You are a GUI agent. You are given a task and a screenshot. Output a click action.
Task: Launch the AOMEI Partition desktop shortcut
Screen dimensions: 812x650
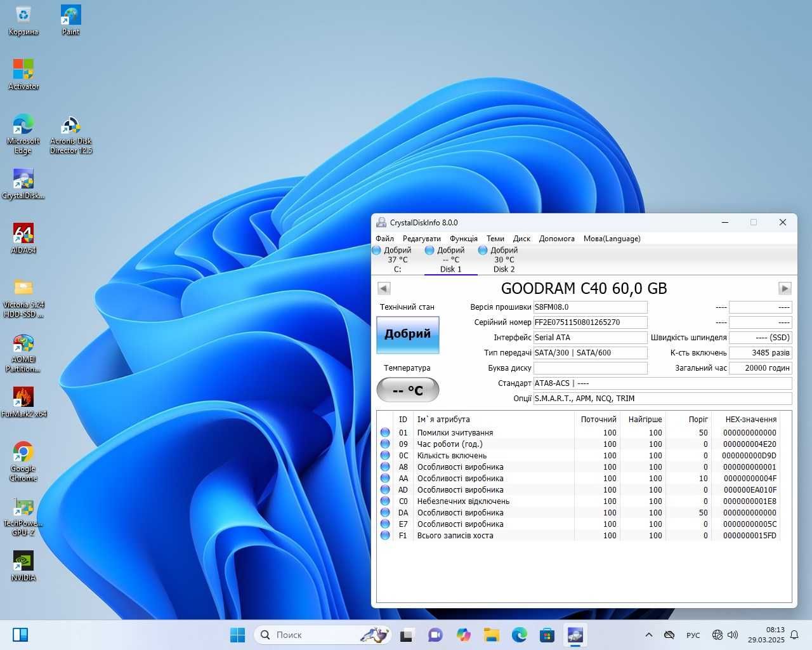pos(23,353)
